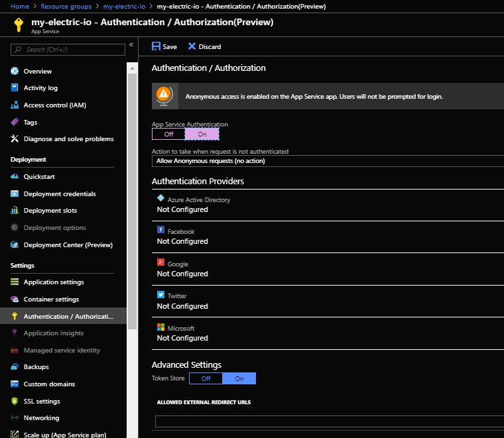Click the Home breadcrumb link

[20, 7]
